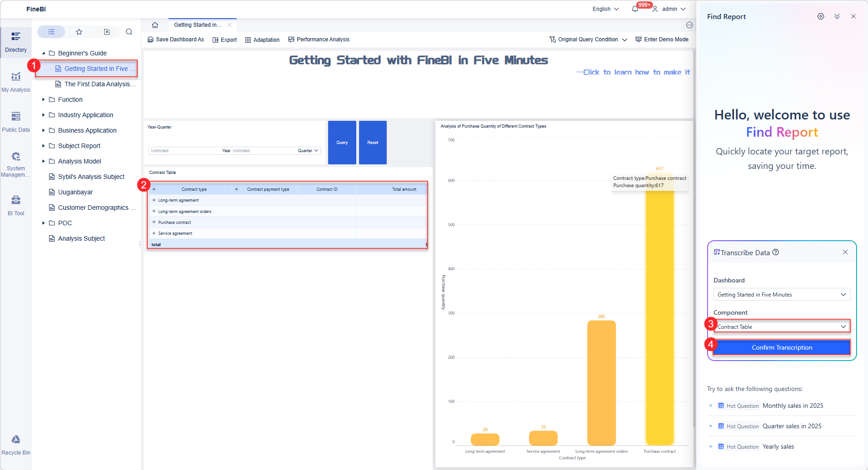Click the Reset button
The image size is (868, 470).
coord(373,143)
